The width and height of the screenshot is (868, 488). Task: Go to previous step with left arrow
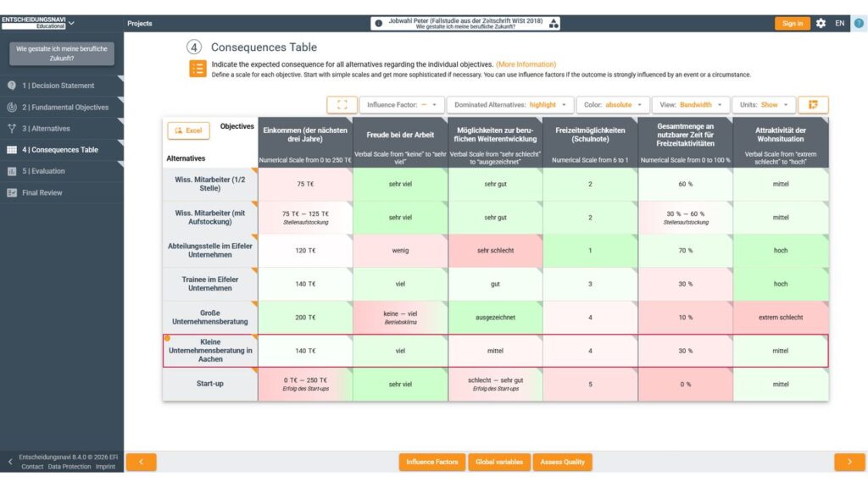(x=142, y=462)
